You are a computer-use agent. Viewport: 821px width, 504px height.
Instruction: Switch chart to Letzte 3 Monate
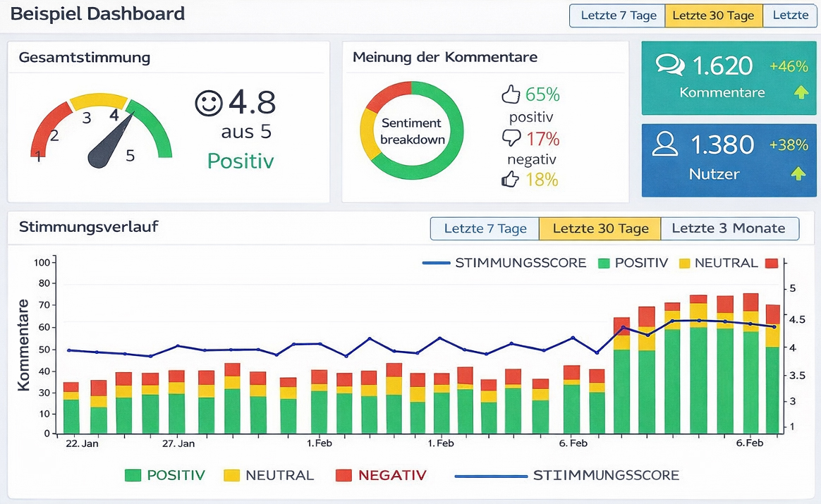(729, 228)
